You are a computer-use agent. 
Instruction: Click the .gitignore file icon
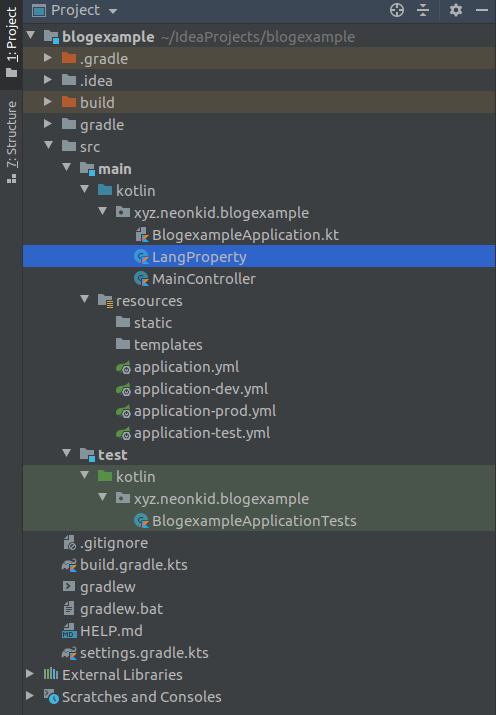69,543
